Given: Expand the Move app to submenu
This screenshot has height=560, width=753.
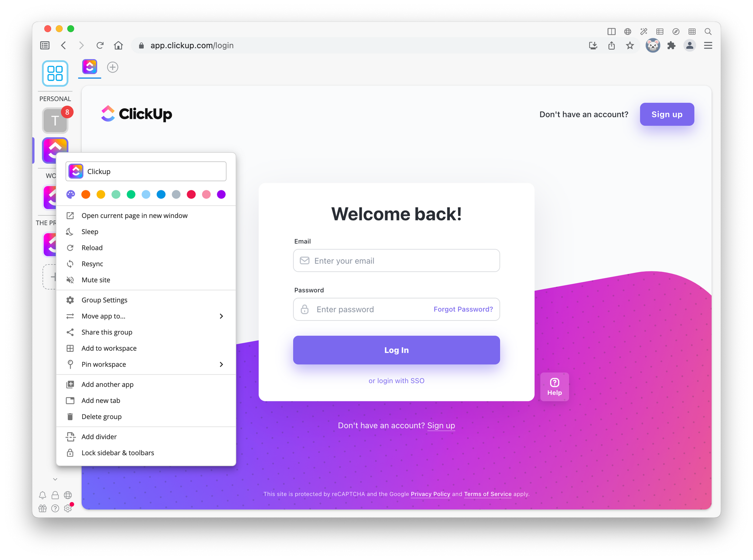Looking at the screenshot, I should 222,316.
